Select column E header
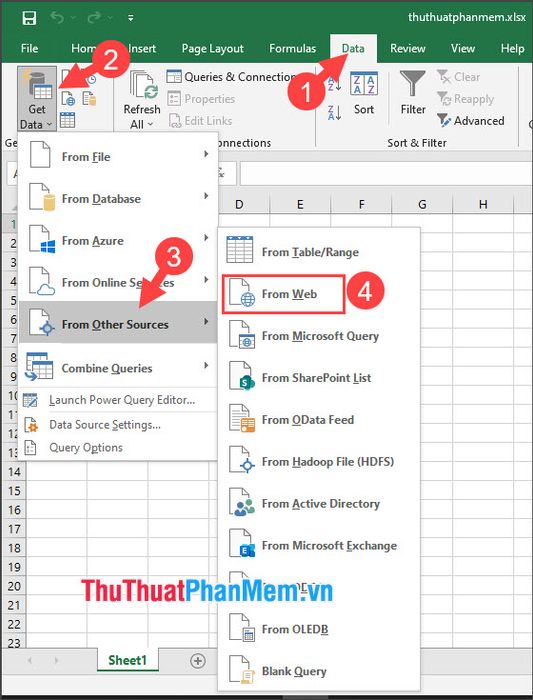The width and height of the screenshot is (533, 700). coord(300,204)
